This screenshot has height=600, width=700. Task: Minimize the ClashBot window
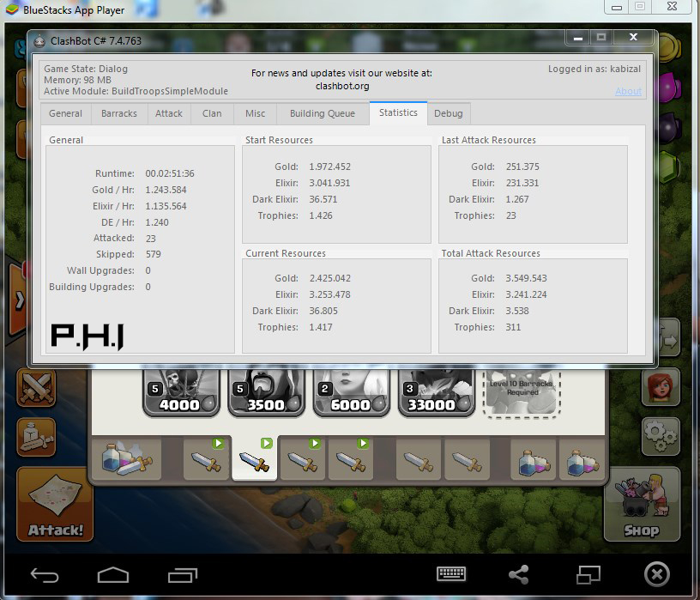pos(578,37)
